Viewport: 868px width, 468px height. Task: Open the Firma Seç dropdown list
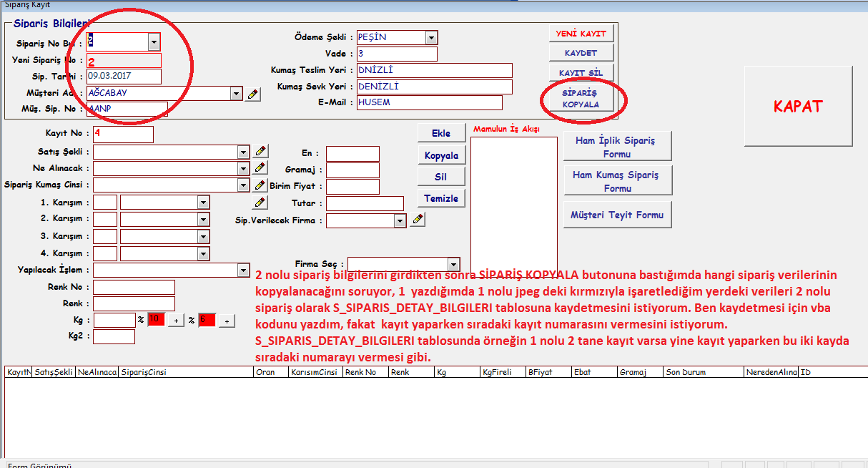(x=453, y=264)
